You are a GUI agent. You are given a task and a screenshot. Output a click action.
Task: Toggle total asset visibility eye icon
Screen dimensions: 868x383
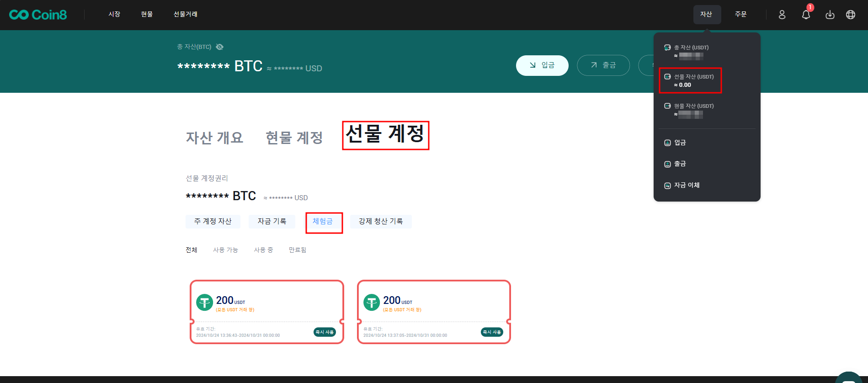coord(219,47)
